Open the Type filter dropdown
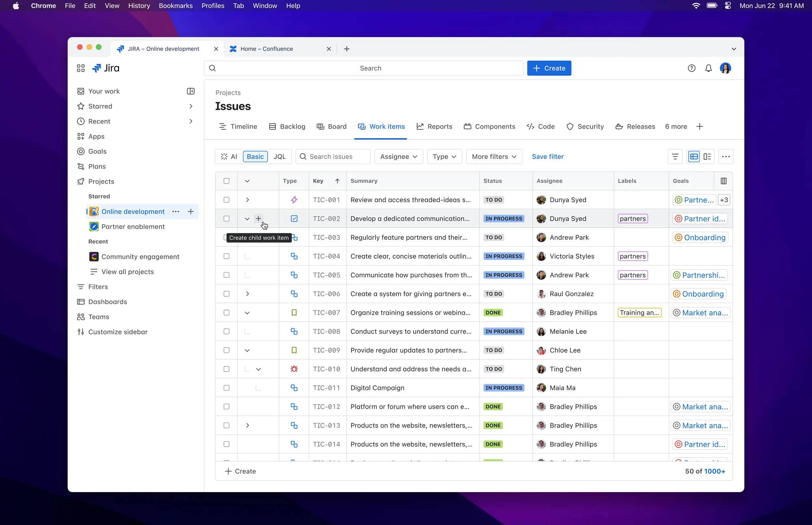Image resolution: width=812 pixels, height=525 pixels. tap(444, 156)
